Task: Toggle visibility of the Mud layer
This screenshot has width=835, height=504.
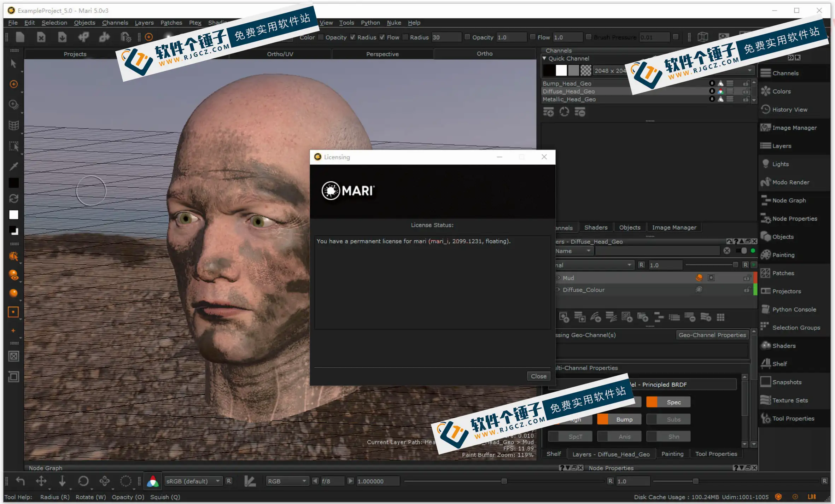Action: pyautogui.click(x=558, y=278)
